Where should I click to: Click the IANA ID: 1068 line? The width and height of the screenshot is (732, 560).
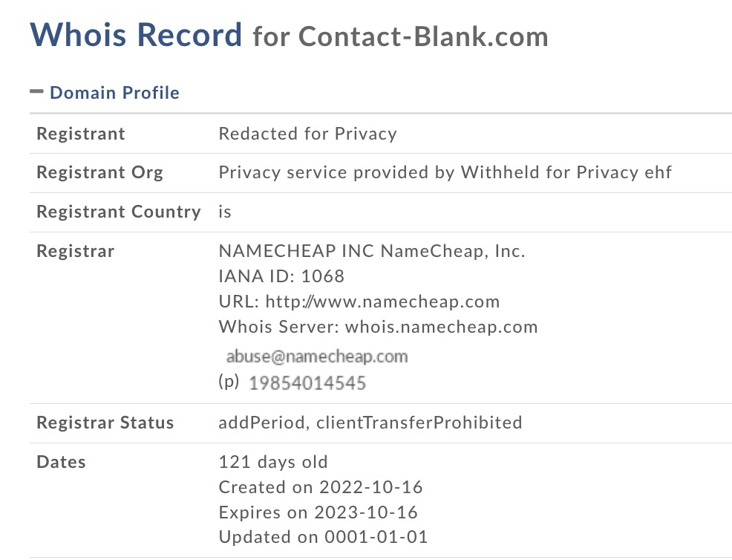click(281, 276)
